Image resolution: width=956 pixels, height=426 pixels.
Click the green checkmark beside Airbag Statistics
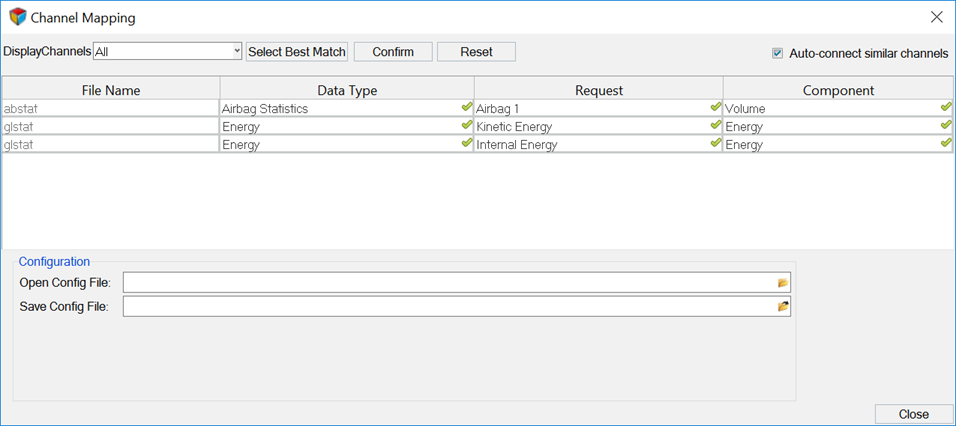point(466,107)
